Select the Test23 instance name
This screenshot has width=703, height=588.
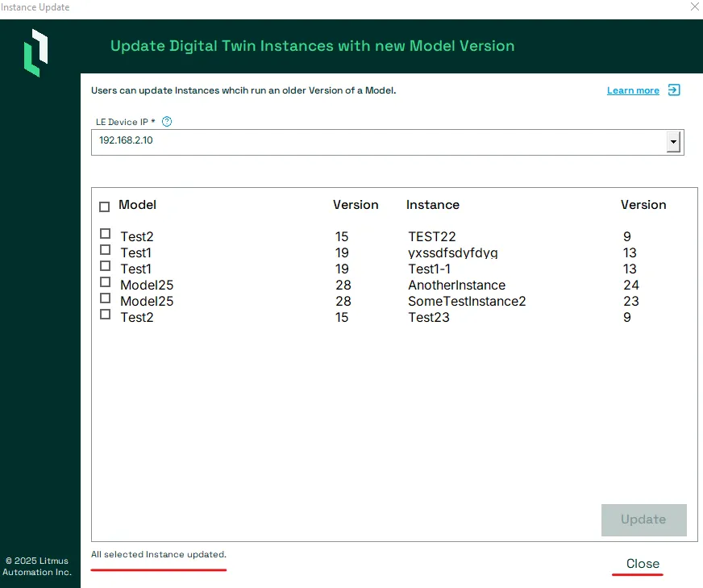429,317
